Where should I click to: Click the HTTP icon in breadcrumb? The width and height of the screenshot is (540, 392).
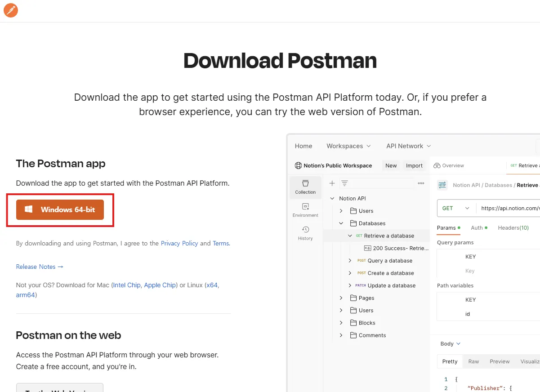click(442, 185)
